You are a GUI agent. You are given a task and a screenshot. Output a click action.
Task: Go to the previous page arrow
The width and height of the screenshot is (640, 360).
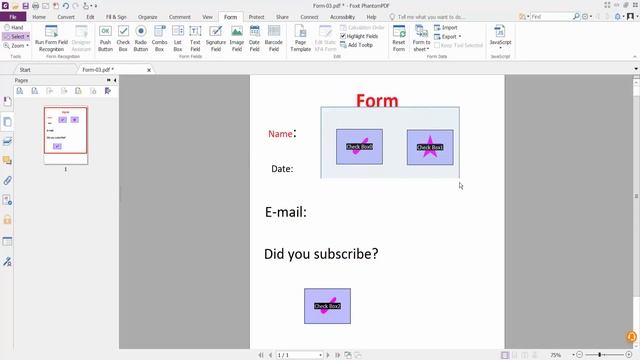(270, 355)
